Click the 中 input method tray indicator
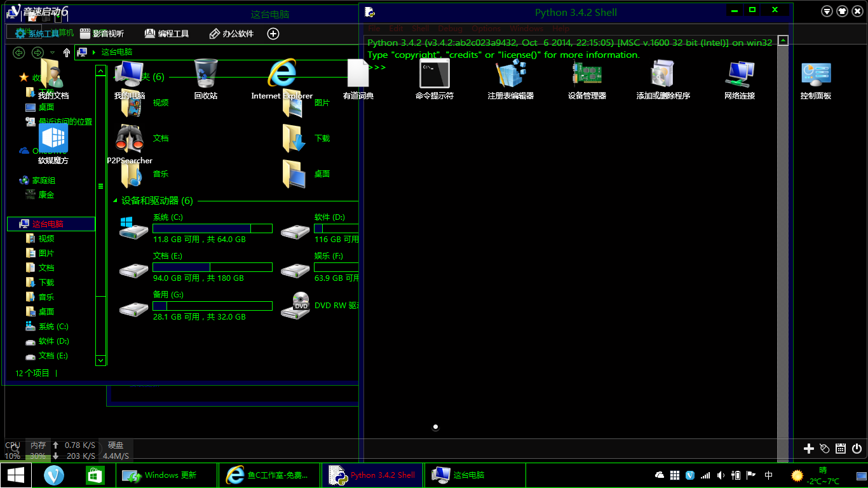Screen dimensions: 868x488 coord(769,475)
